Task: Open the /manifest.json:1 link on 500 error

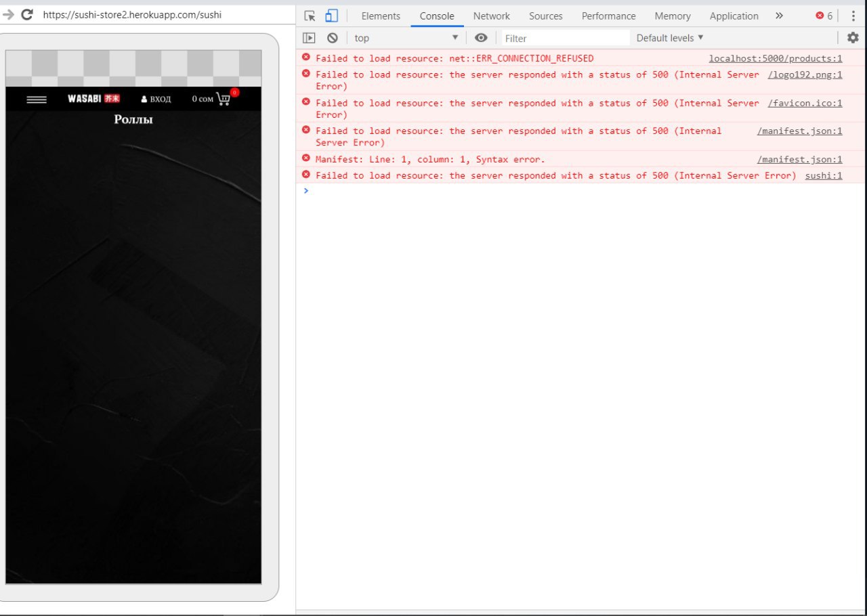Action: (800, 131)
